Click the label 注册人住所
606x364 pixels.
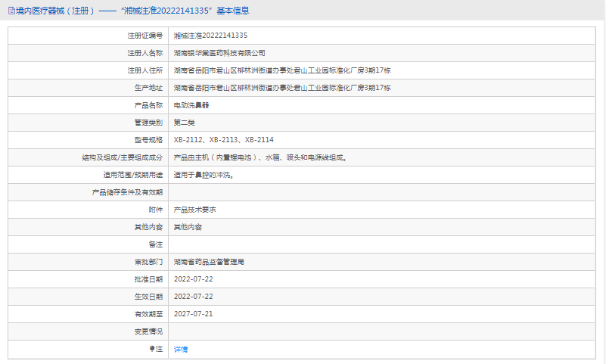145,70
